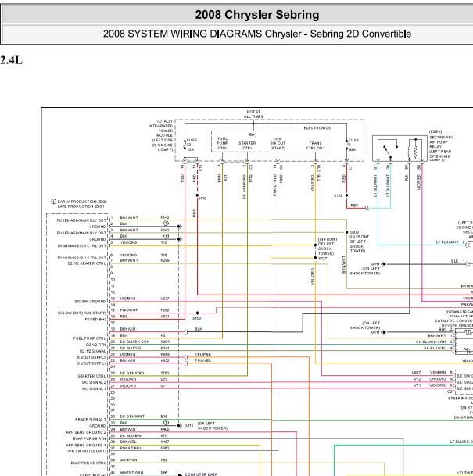This screenshot has width=473, height=476.
Task: Click the "WHT/TAN" wire color at pin 39
Action: [128, 460]
